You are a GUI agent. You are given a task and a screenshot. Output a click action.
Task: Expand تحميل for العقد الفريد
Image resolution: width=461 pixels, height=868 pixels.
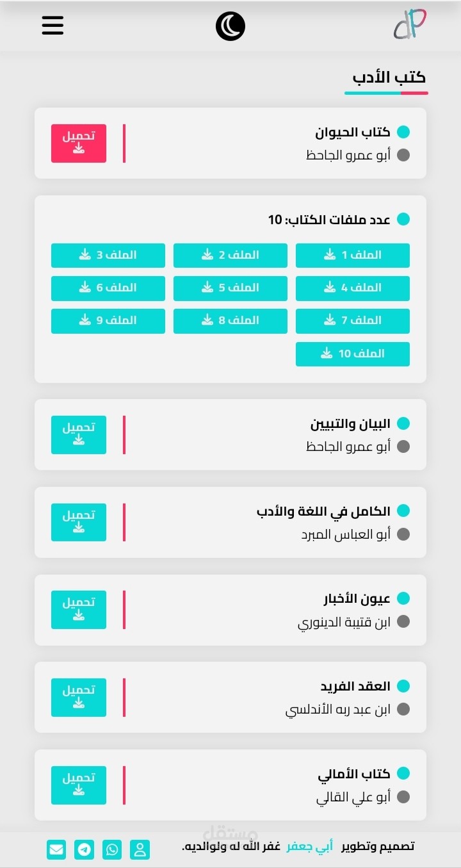(x=79, y=698)
